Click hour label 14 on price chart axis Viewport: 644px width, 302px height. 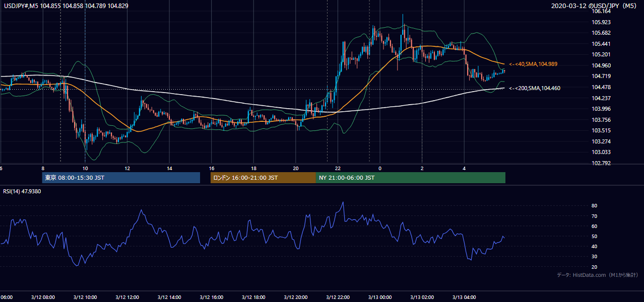[x=170, y=168]
